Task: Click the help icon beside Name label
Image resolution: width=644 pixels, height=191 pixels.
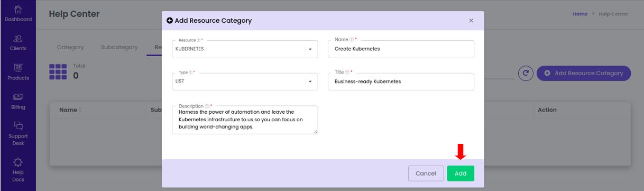Action: tap(352, 40)
